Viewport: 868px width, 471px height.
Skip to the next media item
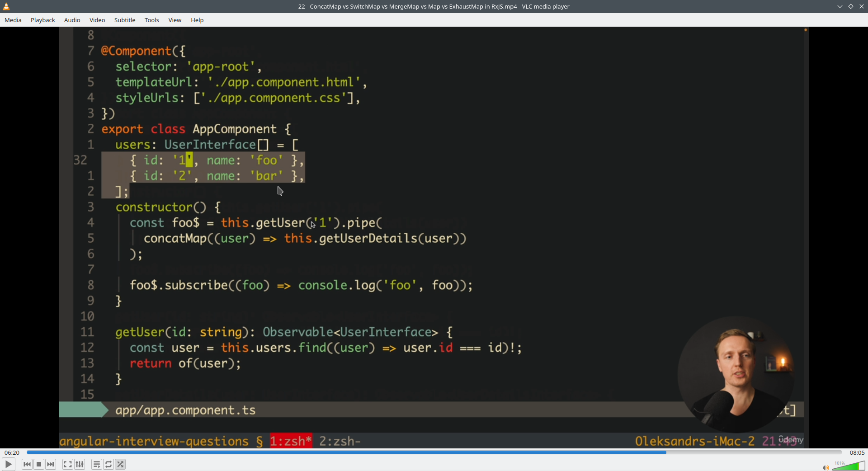point(51,464)
